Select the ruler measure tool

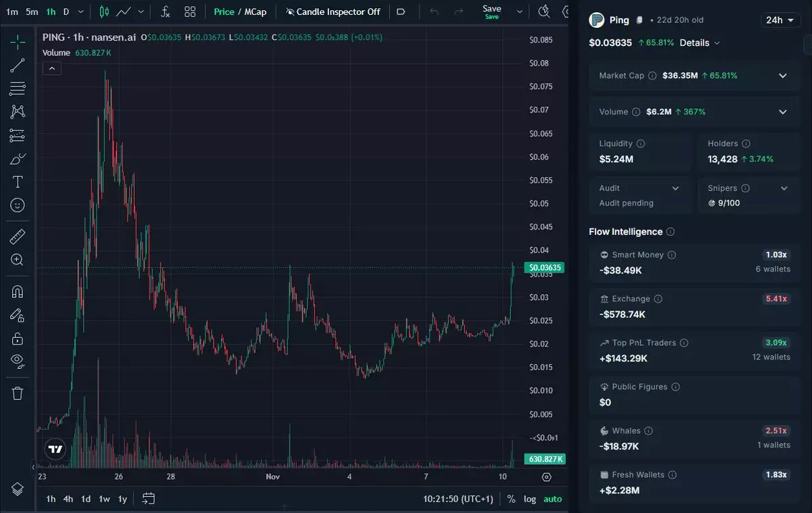[x=18, y=236]
